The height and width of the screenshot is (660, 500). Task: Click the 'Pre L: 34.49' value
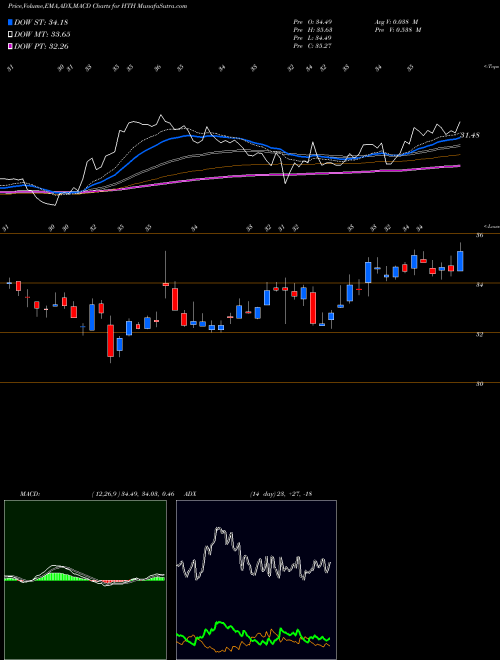point(313,38)
